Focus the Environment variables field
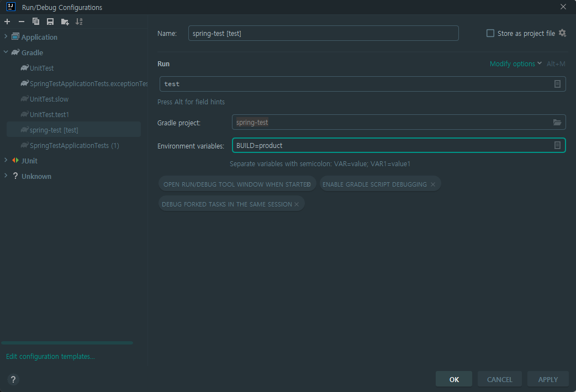The image size is (576, 392). pos(399,145)
